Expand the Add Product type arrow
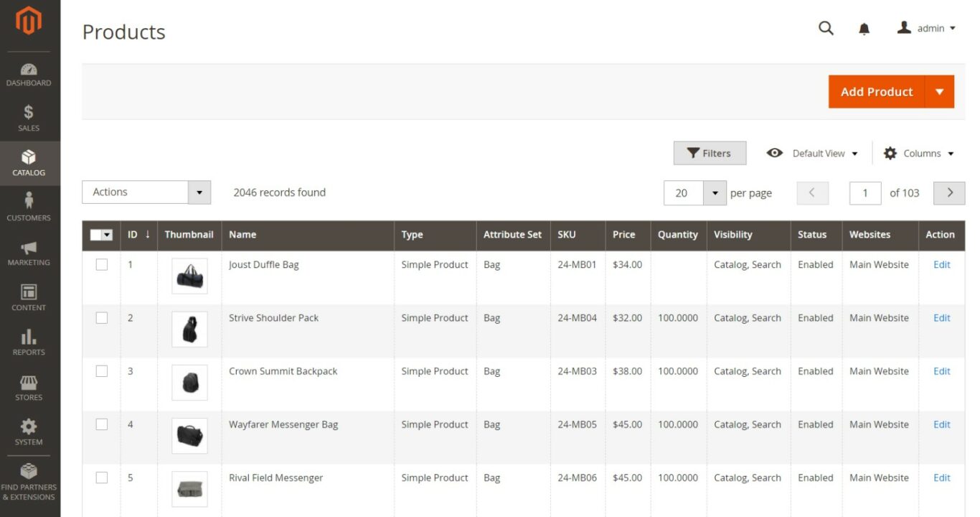Screen dimensions: 980x517 (x=940, y=92)
